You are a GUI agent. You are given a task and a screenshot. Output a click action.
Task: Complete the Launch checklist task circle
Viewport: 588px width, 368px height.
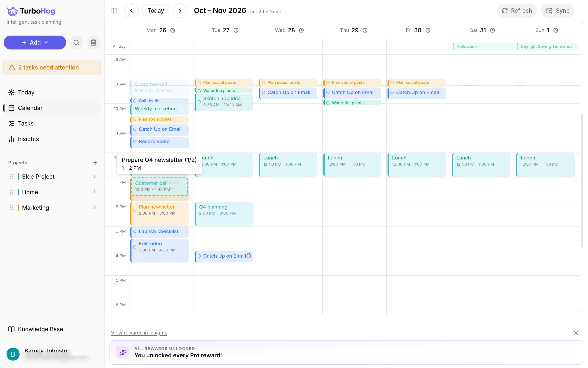tap(135, 231)
